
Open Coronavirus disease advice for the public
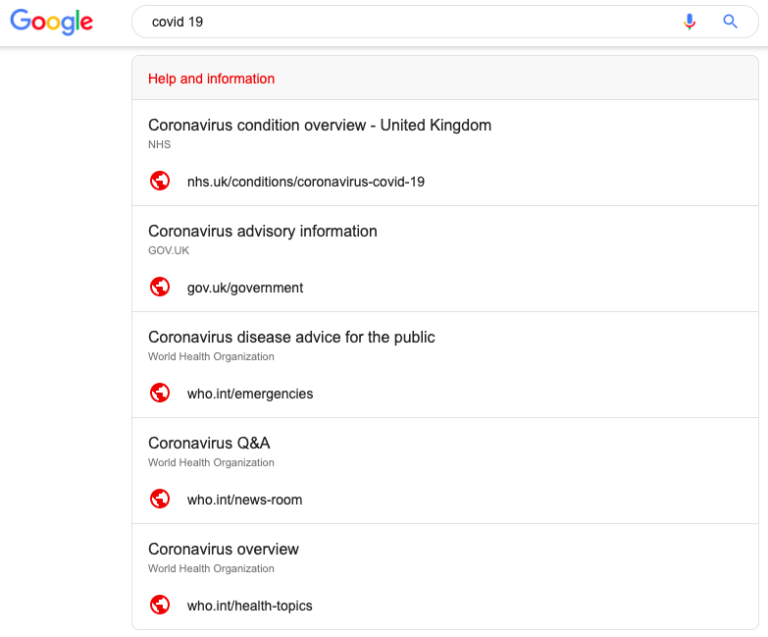[291, 337]
